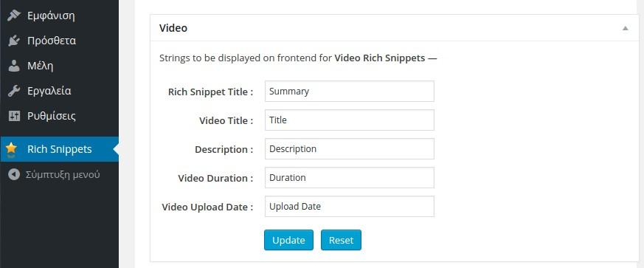Select the Description input field
This screenshot has width=644, height=268.
(350, 149)
